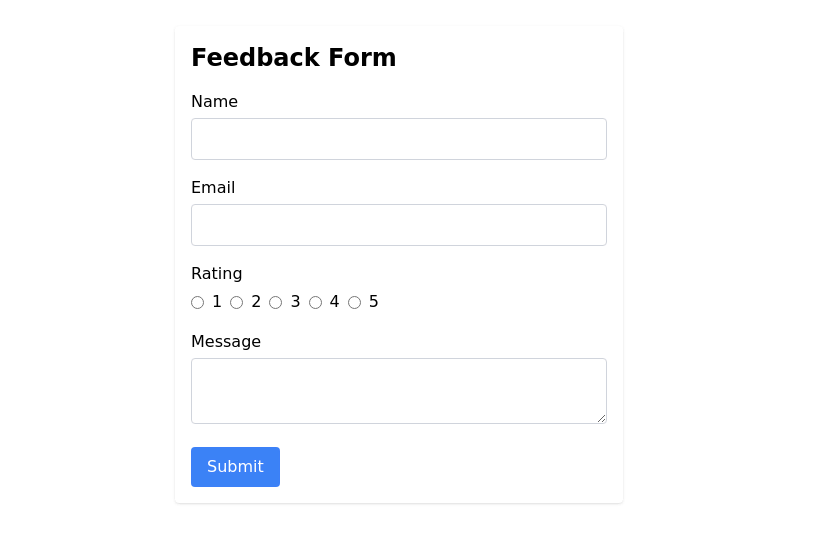Screen dimensions: 838x537
Task: Select rating 4 radio circle
Action: [315, 303]
